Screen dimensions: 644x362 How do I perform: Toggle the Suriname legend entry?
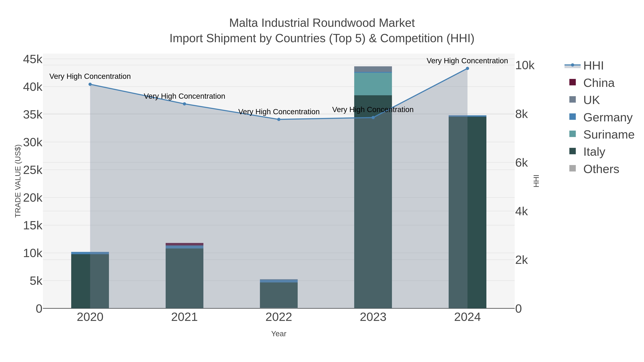pos(601,135)
